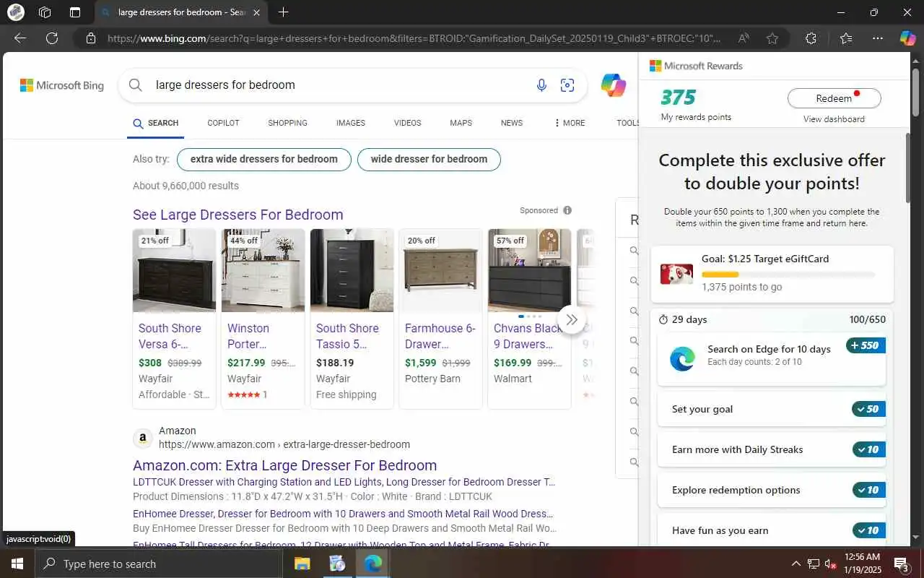
Task: Open 'Search on Edge for 10 days' task
Action: (772, 359)
